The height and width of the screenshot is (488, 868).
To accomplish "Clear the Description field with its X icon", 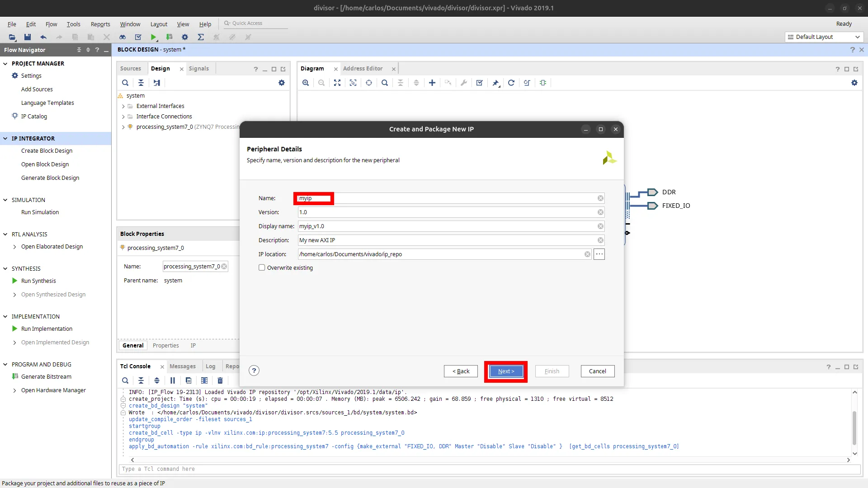I will tap(600, 240).
